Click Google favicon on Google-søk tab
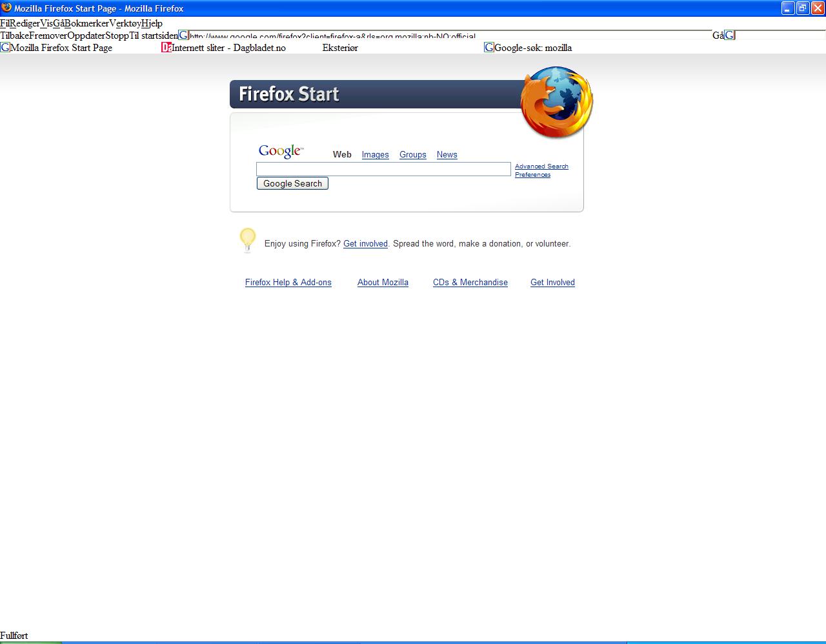826x644 pixels. (x=489, y=47)
